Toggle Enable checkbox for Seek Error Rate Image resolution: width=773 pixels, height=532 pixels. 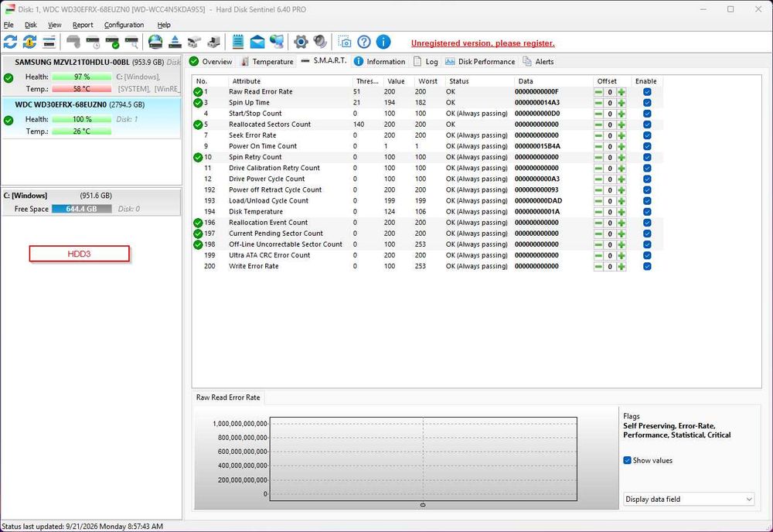pyautogui.click(x=647, y=135)
